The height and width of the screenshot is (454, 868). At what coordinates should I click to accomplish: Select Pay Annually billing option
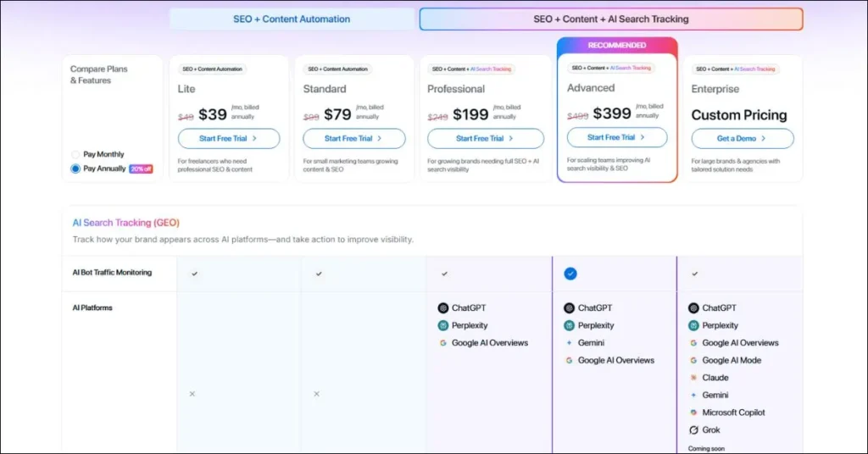(75, 169)
